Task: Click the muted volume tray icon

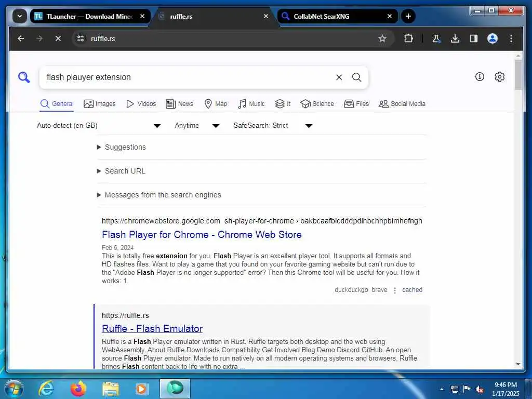Action: (x=480, y=389)
